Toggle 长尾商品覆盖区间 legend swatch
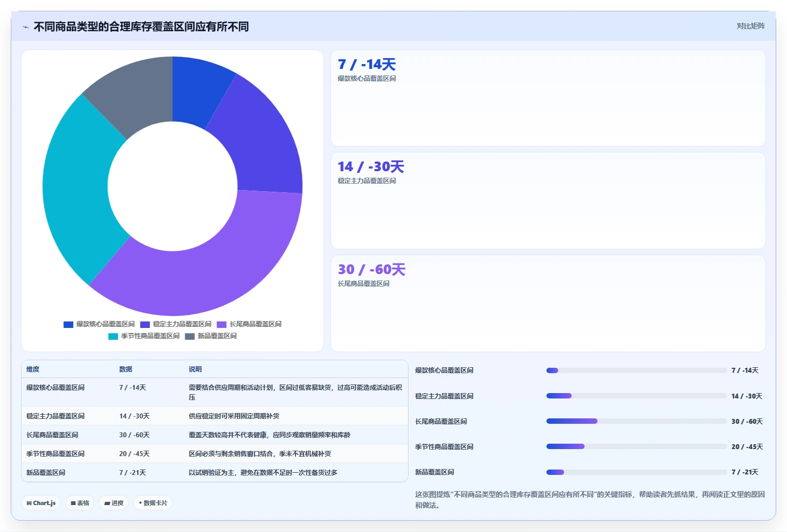 click(222, 324)
